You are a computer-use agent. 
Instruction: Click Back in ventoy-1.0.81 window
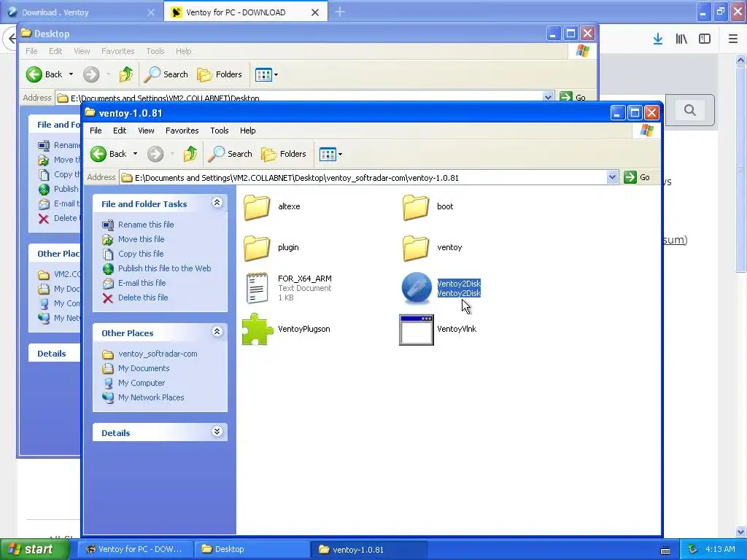[x=109, y=154]
